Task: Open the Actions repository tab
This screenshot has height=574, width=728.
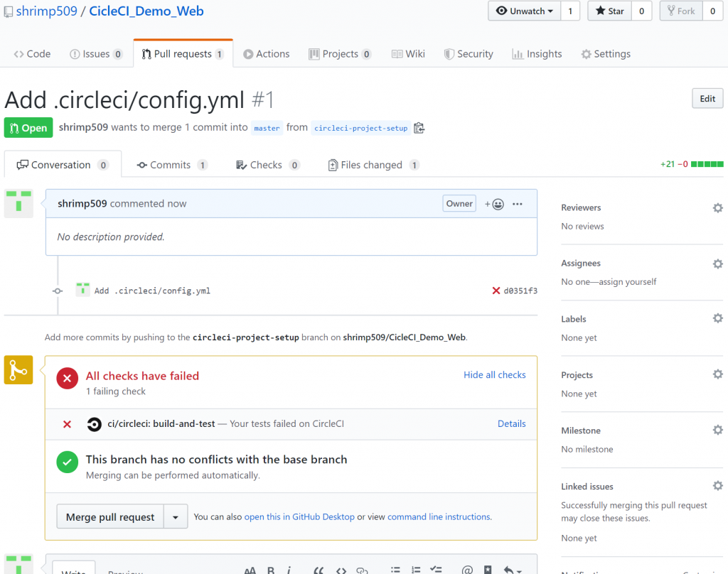Action: (x=267, y=54)
